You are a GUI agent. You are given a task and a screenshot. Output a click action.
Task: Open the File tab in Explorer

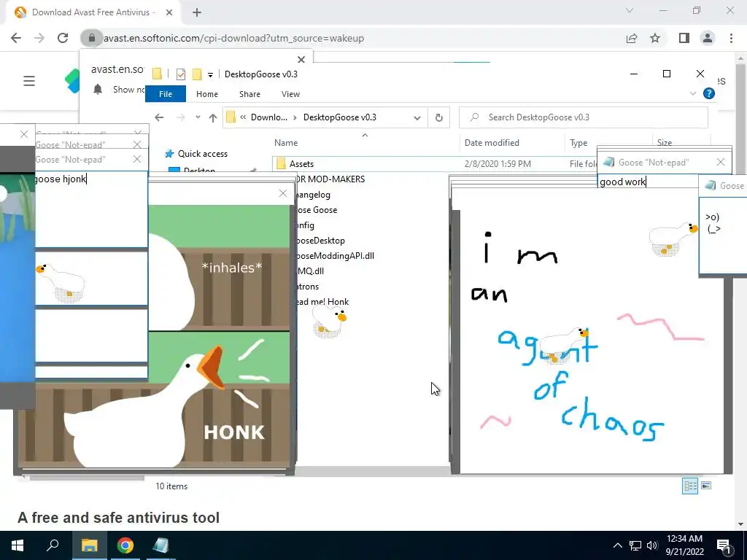click(x=166, y=94)
